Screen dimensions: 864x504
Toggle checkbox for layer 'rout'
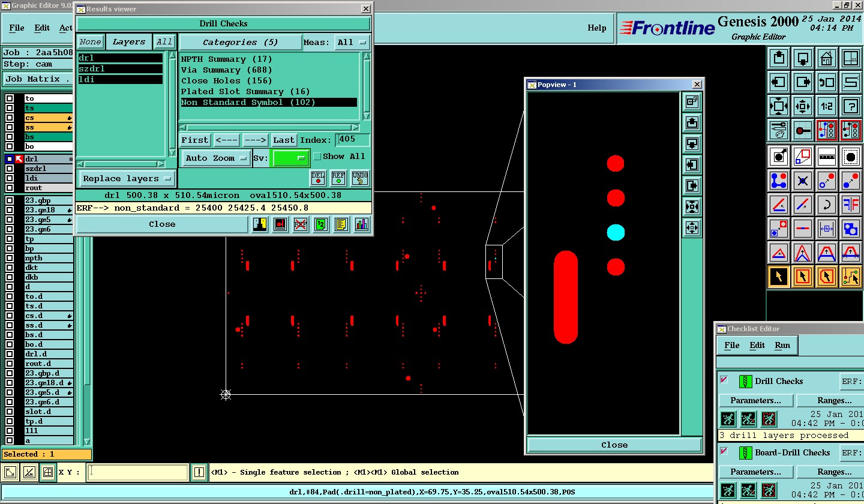[x=10, y=188]
